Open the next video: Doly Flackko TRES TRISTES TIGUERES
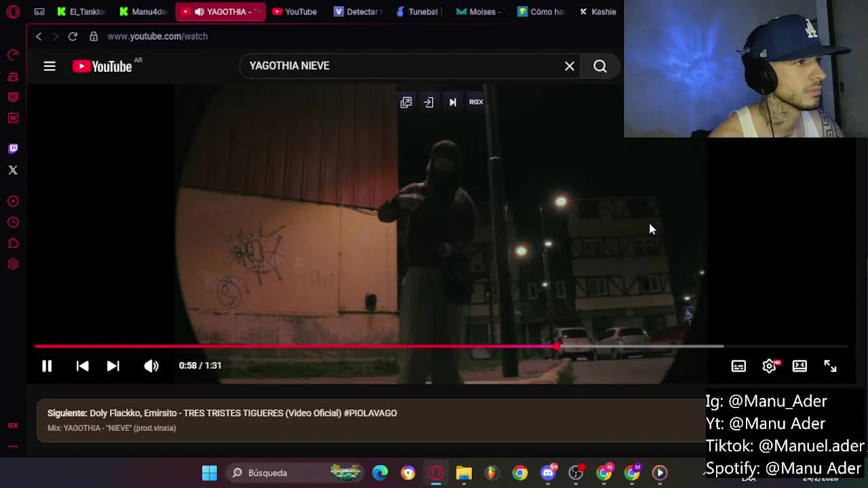 click(222, 413)
